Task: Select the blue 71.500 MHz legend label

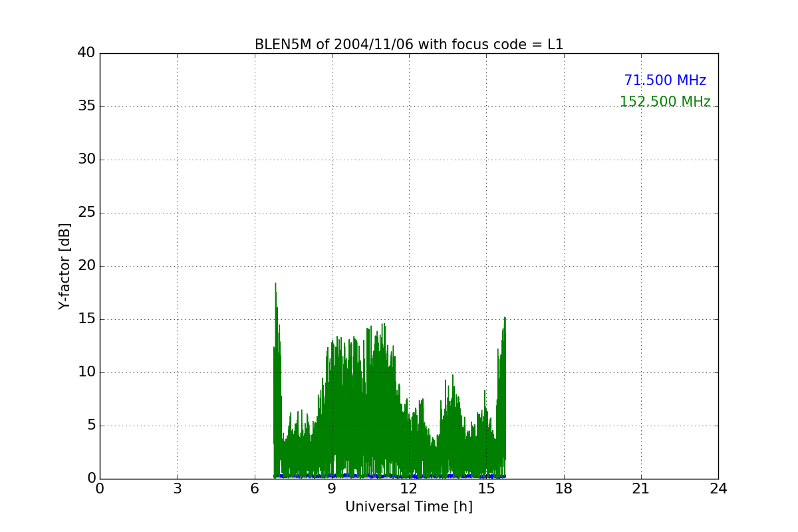Action: click(x=665, y=80)
